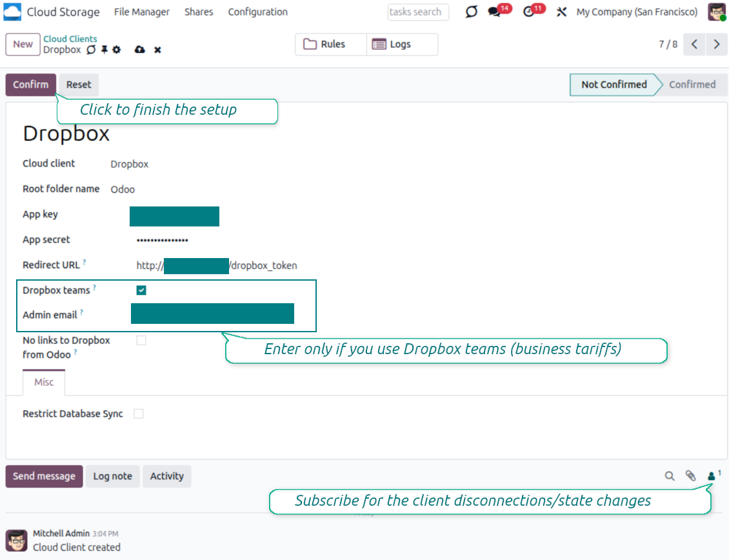The image size is (729, 560).
Task: Open chat messages with the 14 badge
Action: [x=495, y=12]
